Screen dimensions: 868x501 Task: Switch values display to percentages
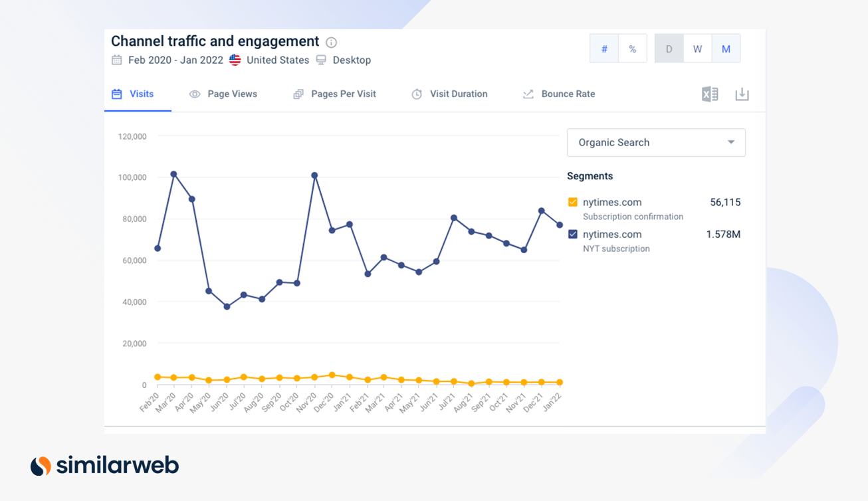point(632,48)
